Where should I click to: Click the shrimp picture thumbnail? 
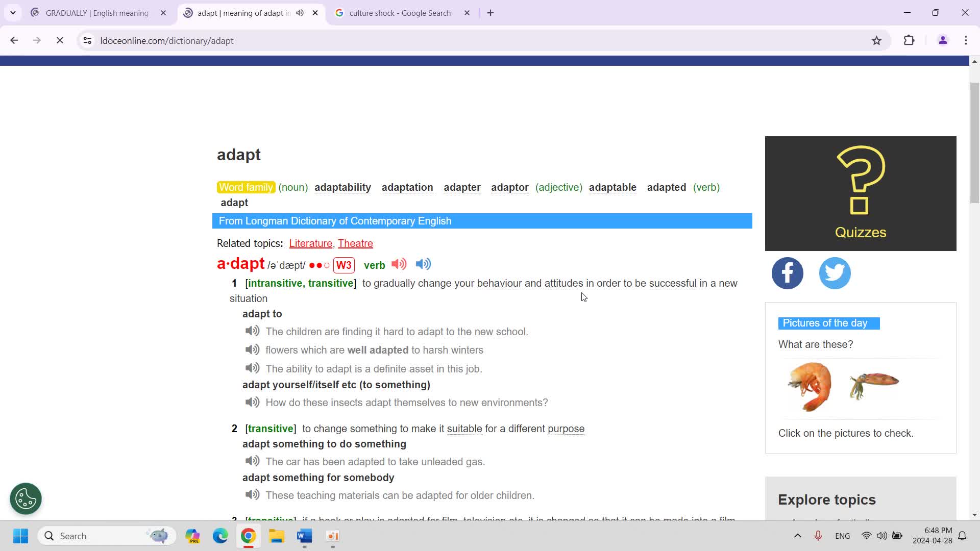[x=809, y=387]
